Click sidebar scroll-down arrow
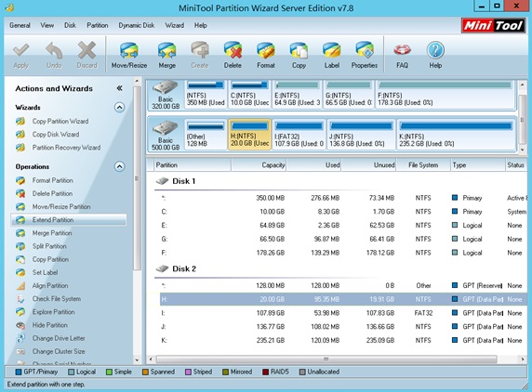Screen dimensions: 532x392 (137, 359)
